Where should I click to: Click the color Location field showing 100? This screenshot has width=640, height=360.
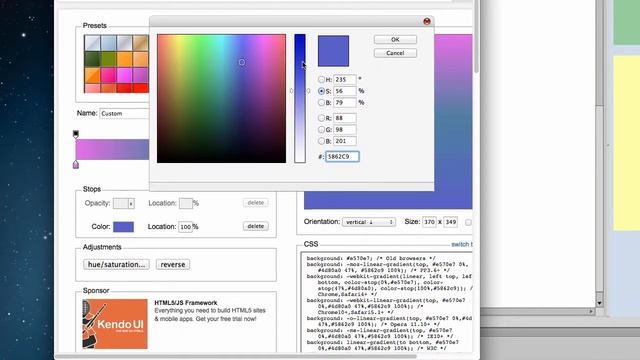coord(186,227)
